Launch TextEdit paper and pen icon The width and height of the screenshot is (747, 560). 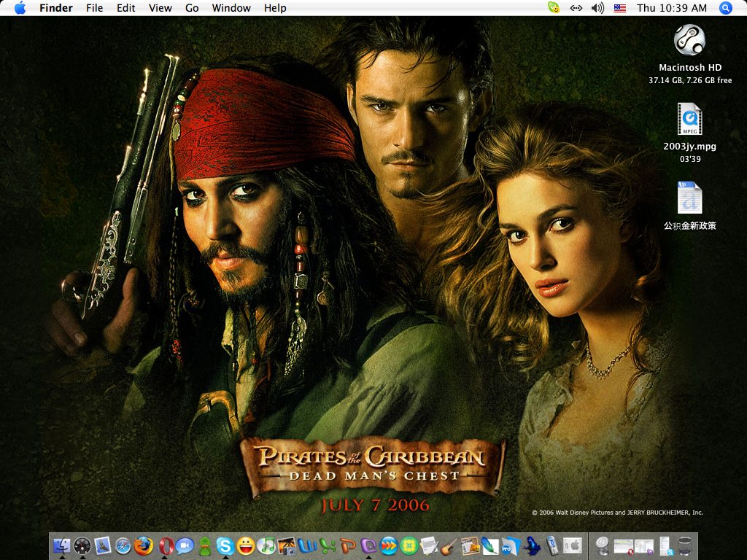point(429,545)
